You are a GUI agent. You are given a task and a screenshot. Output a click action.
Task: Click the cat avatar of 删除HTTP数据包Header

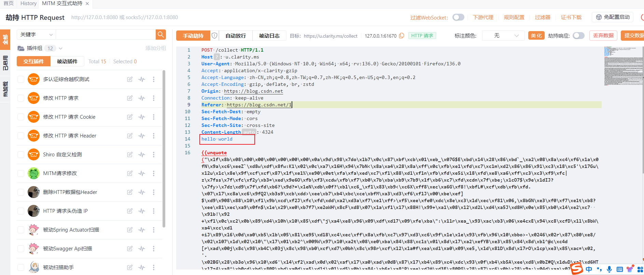coord(33,192)
